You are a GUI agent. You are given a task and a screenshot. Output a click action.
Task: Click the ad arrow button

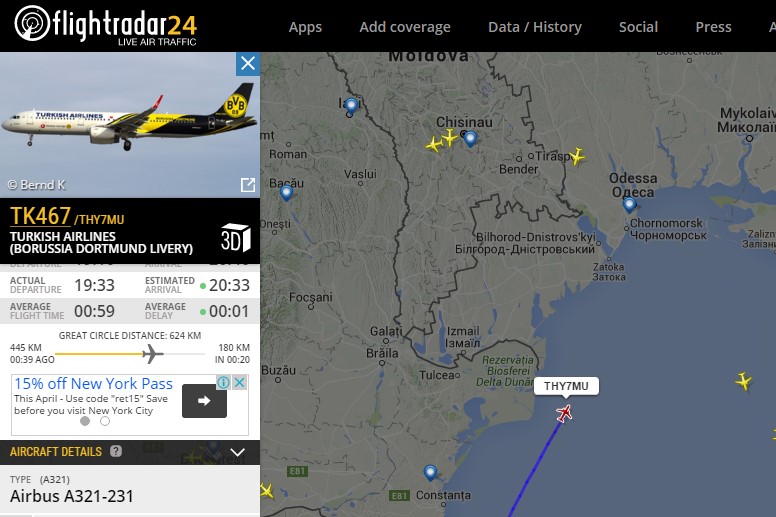[204, 401]
